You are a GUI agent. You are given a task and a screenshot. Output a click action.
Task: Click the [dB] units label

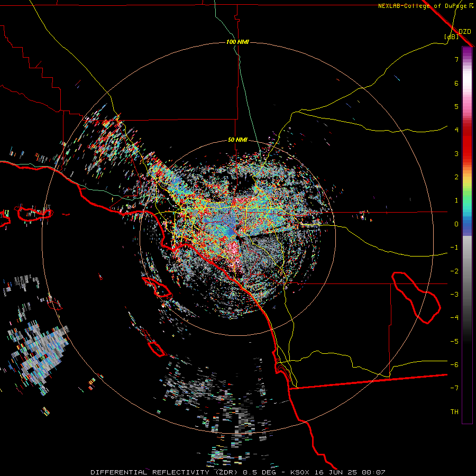(x=452, y=36)
